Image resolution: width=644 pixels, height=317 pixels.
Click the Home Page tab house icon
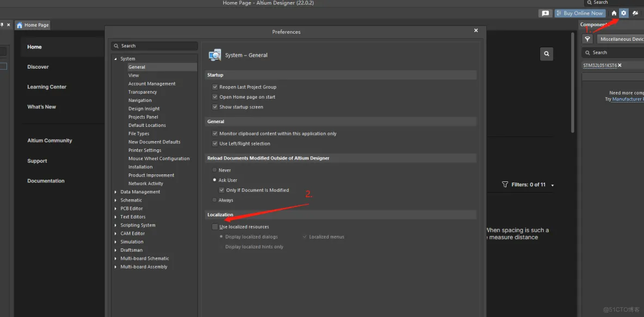pyautogui.click(x=19, y=25)
